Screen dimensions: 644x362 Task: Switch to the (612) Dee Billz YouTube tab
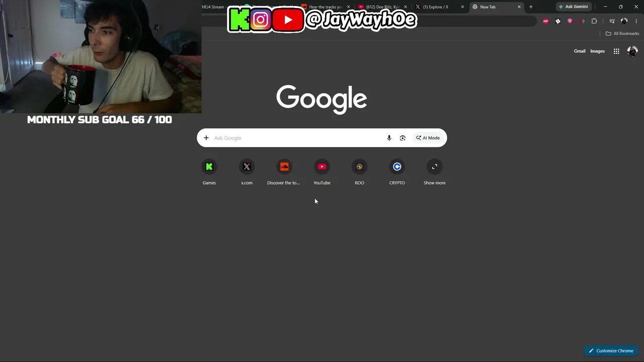382,7
